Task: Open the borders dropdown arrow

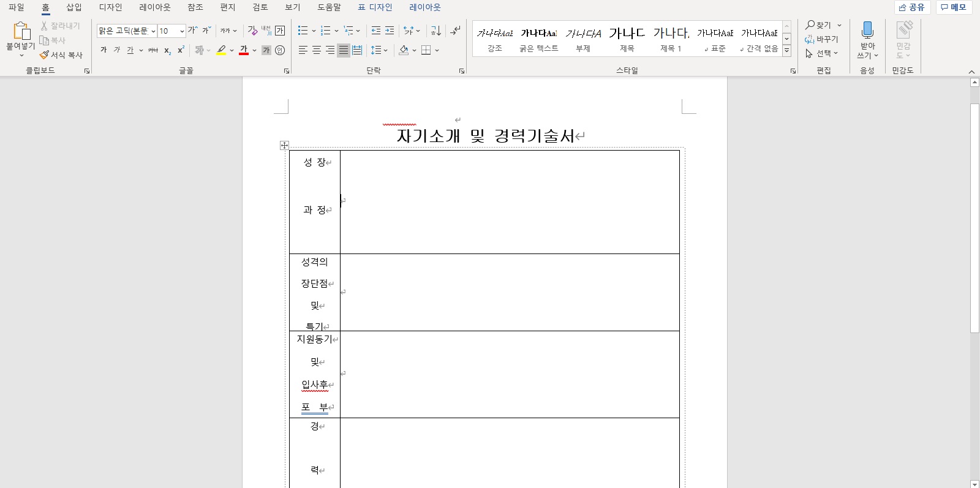Action: (x=437, y=50)
